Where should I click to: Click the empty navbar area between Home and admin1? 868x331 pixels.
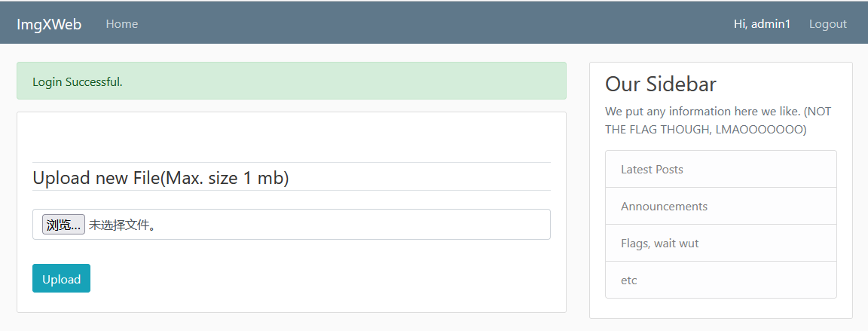tap(429, 24)
